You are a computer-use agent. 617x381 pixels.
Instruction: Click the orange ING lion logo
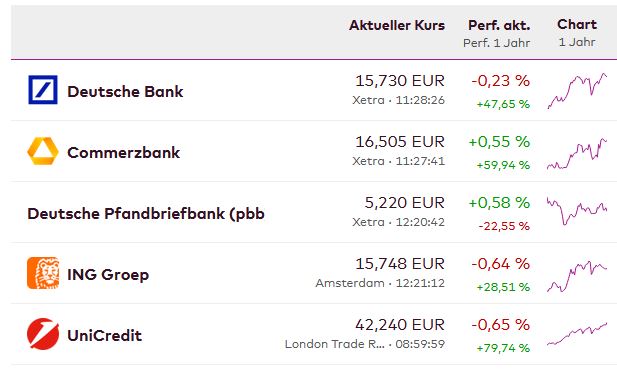point(43,273)
